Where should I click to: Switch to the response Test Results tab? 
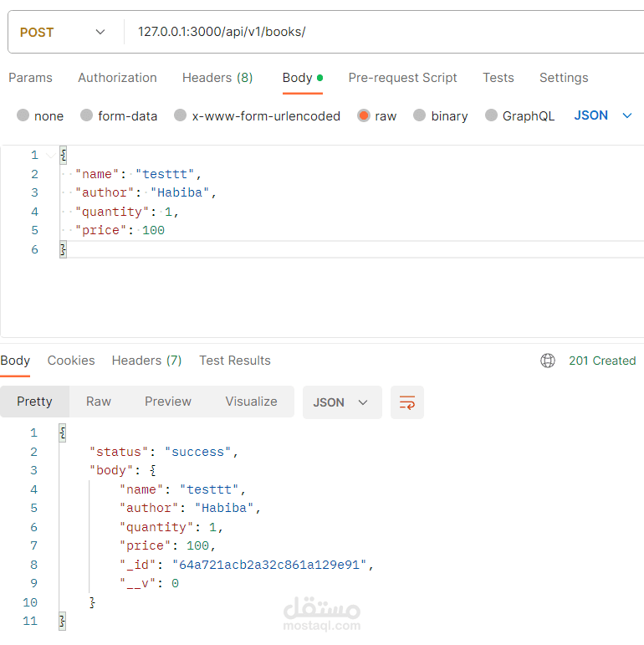[234, 361]
